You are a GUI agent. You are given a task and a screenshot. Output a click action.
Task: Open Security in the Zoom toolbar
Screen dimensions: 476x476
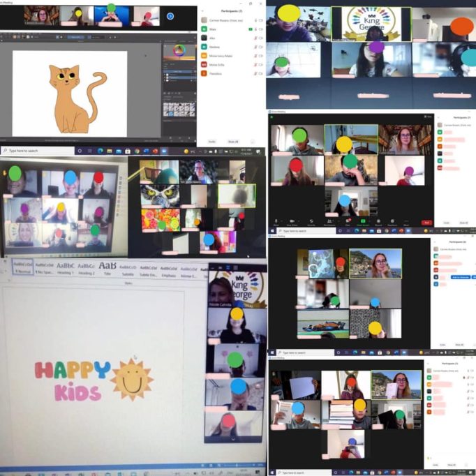pos(311,222)
